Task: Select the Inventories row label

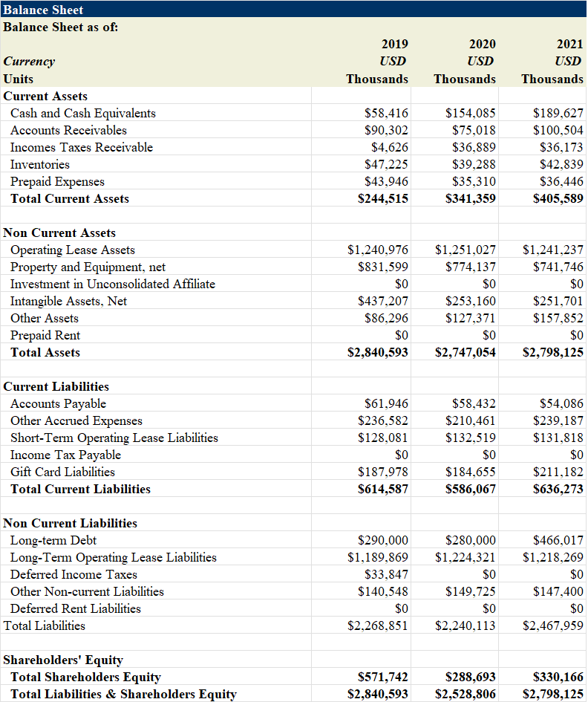Action: coord(40,164)
